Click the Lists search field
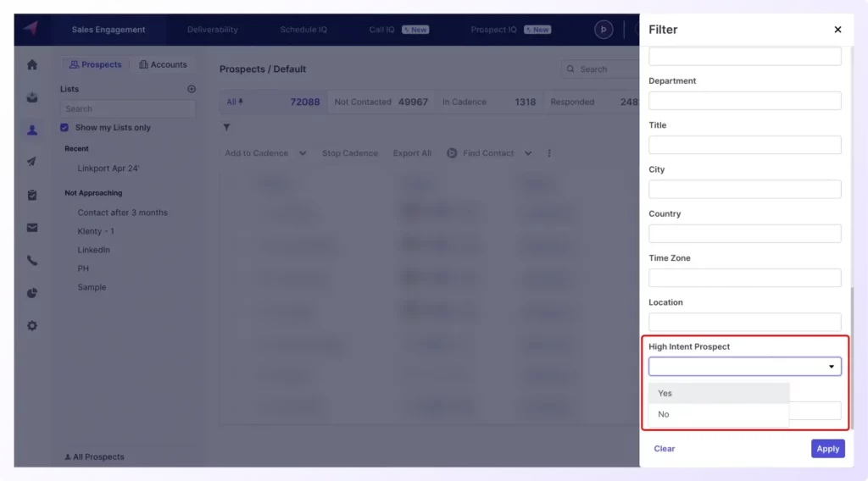This screenshot has width=868, height=481. [128, 109]
